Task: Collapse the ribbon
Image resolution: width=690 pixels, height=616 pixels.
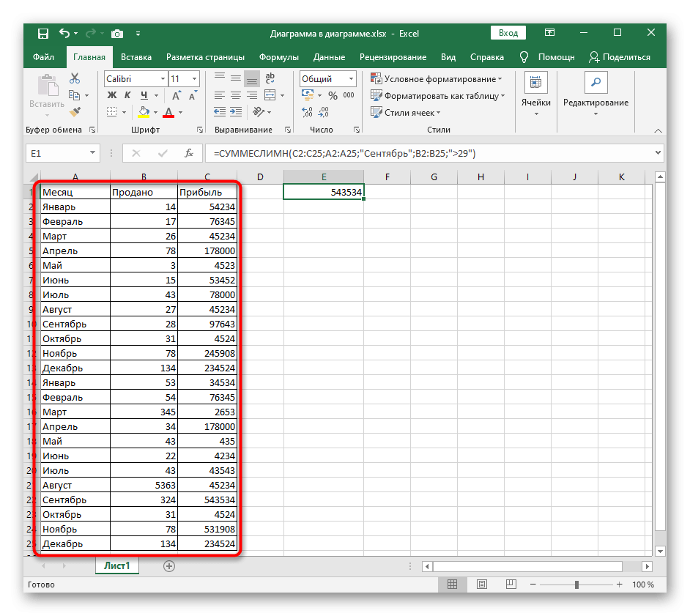Action: click(658, 130)
